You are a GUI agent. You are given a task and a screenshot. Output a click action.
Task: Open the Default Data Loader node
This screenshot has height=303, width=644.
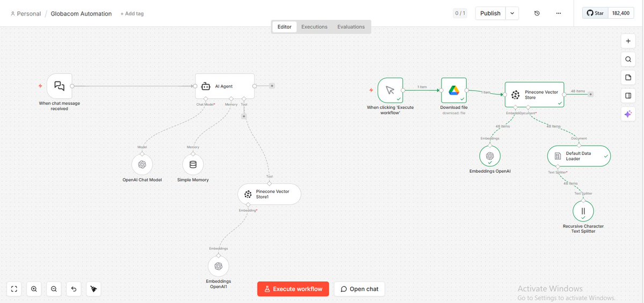[x=579, y=156]
